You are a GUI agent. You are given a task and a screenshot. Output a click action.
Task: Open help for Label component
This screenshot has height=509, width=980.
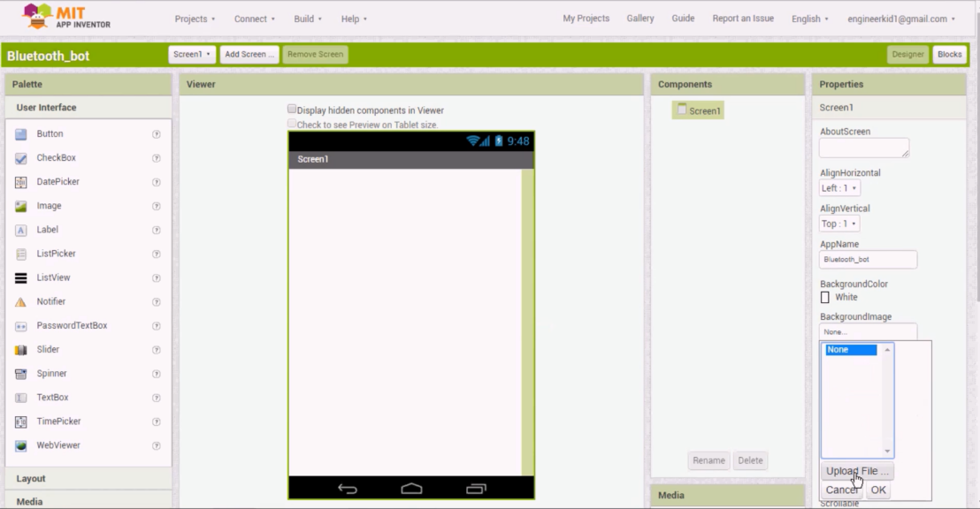tap(157, 230)
